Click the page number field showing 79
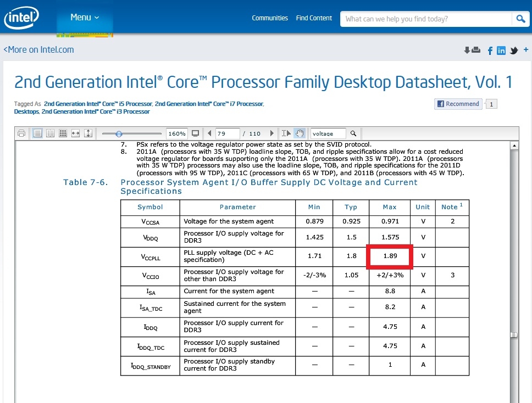This screenshot has width=532, height=403. [x=228, y=133]
